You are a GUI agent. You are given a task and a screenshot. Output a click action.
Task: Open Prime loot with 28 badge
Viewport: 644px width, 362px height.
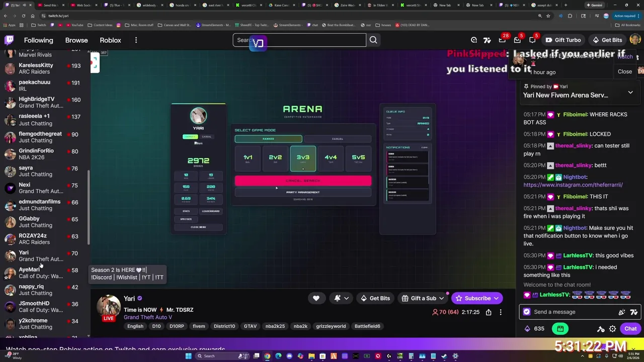click(503, 40)
